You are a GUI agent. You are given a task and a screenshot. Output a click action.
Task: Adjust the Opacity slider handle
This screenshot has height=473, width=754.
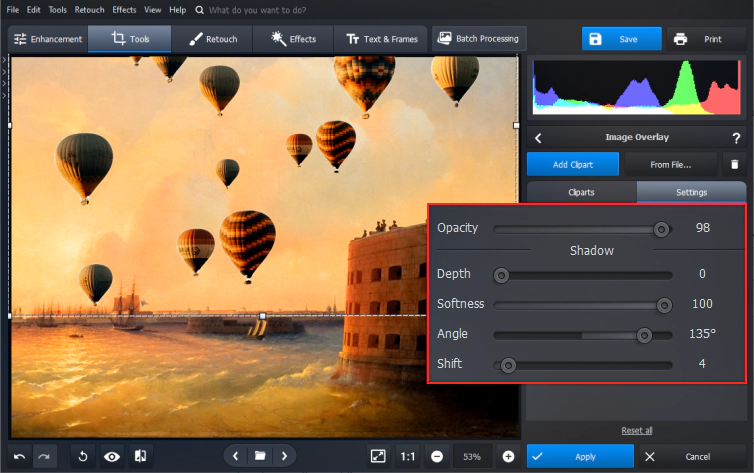click(x=662, y=230)
